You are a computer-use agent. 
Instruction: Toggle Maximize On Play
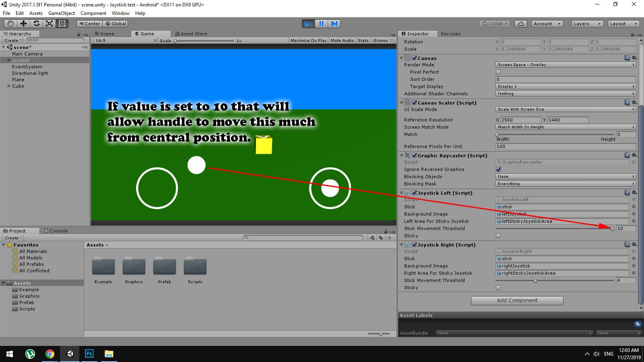pyautogui.click(x=309, y=40)
